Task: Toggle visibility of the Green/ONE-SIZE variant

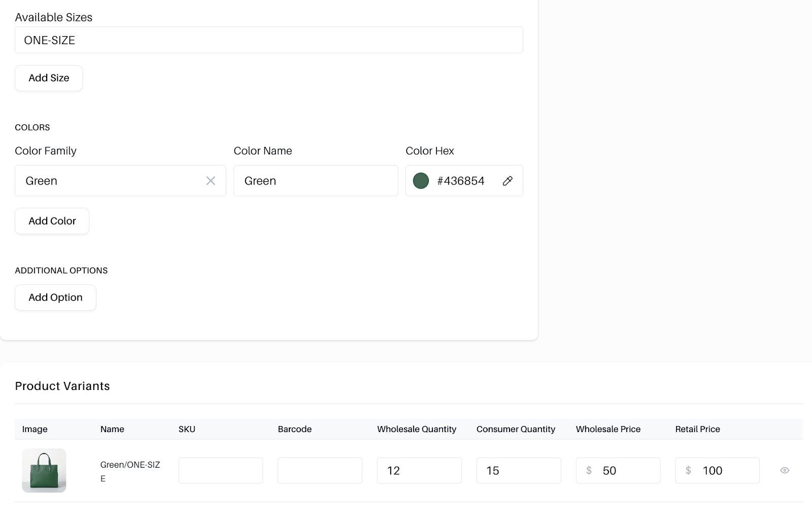Action: (x=785, y=470)
